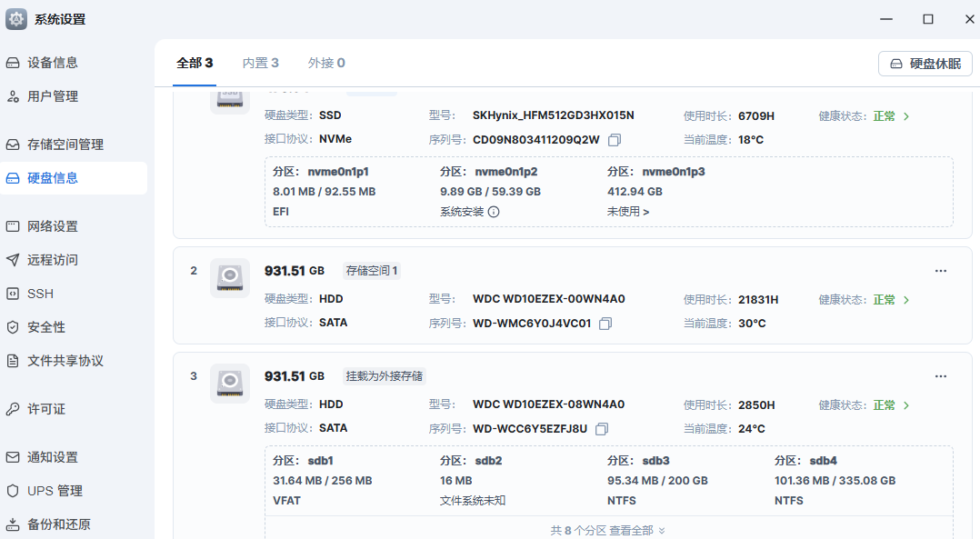Viewport: 980px width, 539px height.
Task: Expand 共 8 个分区 查看全部
Action: tap(607, 530)
